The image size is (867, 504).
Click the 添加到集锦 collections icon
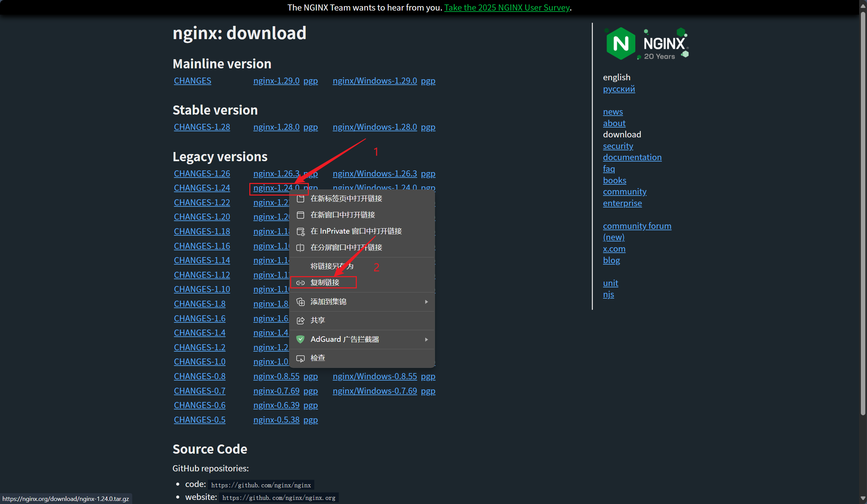pyautogui.click(x=300, y=302)
